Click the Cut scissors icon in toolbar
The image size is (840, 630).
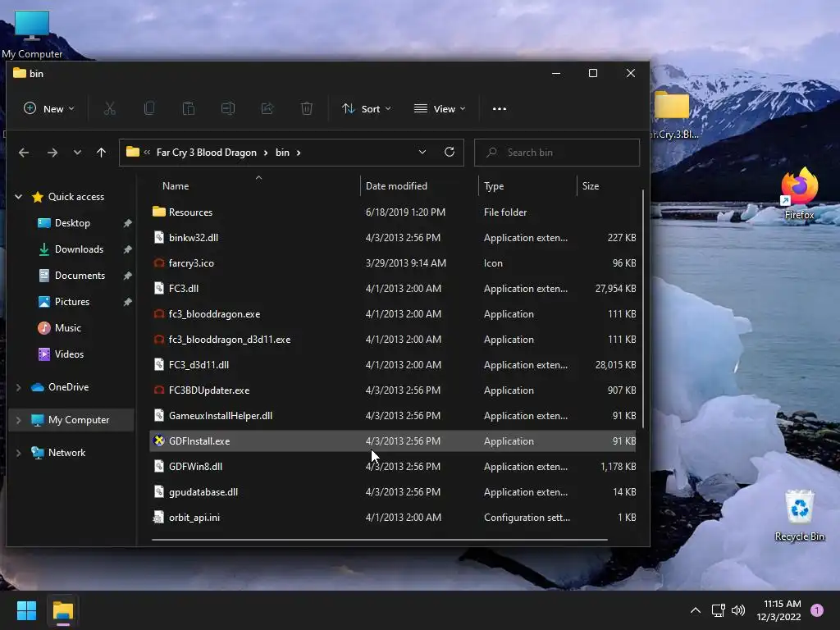[109, 109]
